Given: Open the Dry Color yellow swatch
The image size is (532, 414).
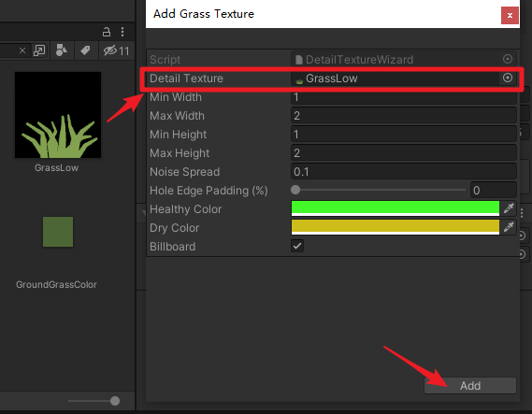Looking at the screenshot, I should [395, 227].
